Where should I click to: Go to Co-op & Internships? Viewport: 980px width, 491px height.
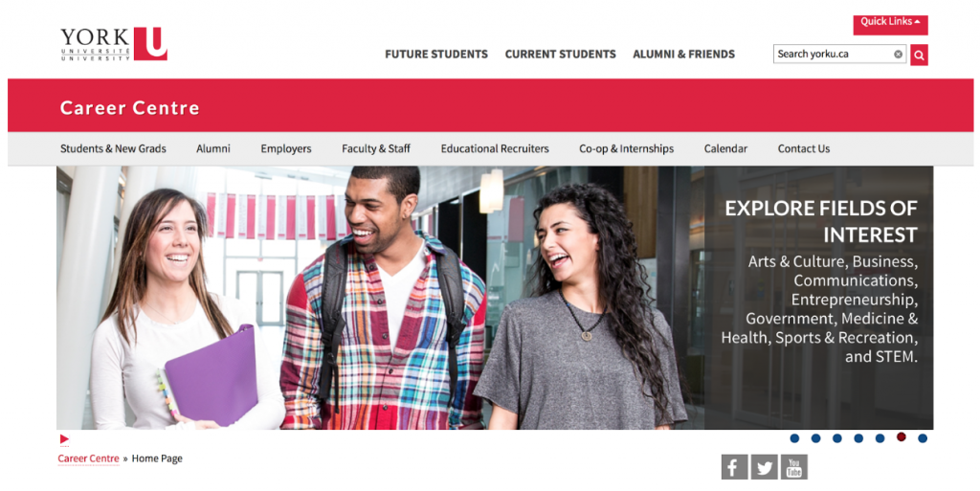626,148
